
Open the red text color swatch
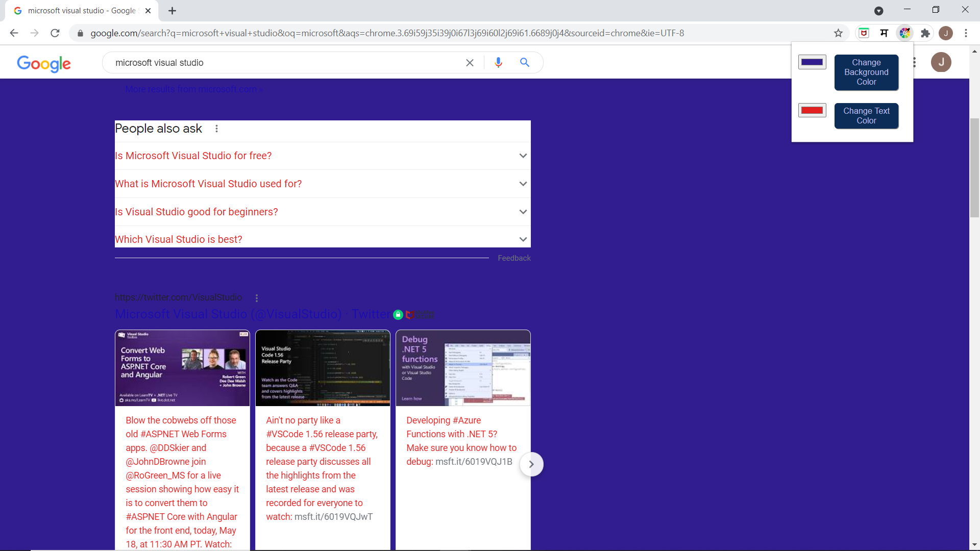pyautogui.click(x=812, y=110)
